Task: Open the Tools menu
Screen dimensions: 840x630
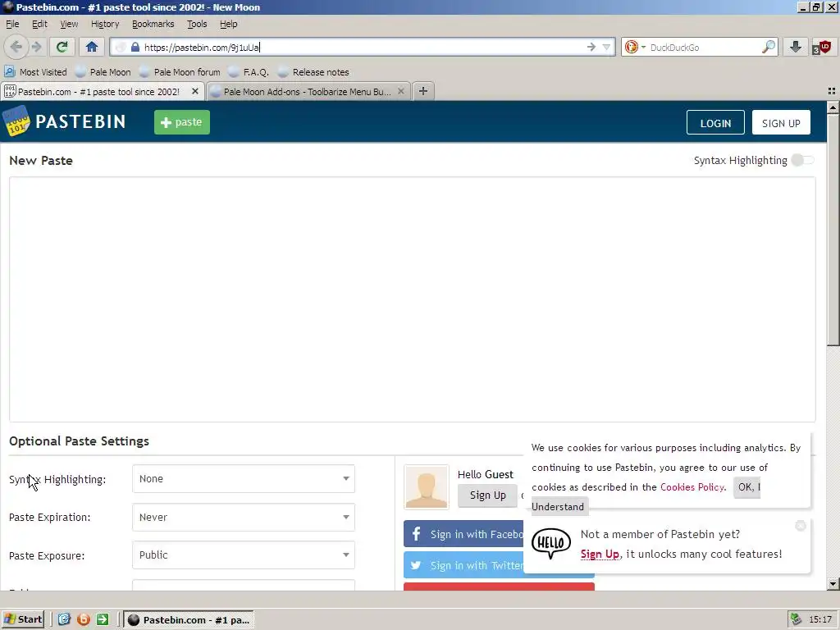Action: point(197,24)
